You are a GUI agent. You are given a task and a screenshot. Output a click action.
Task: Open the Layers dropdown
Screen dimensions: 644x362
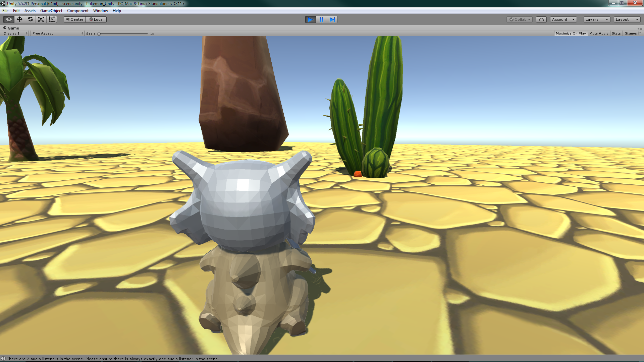tap(596, 19)
